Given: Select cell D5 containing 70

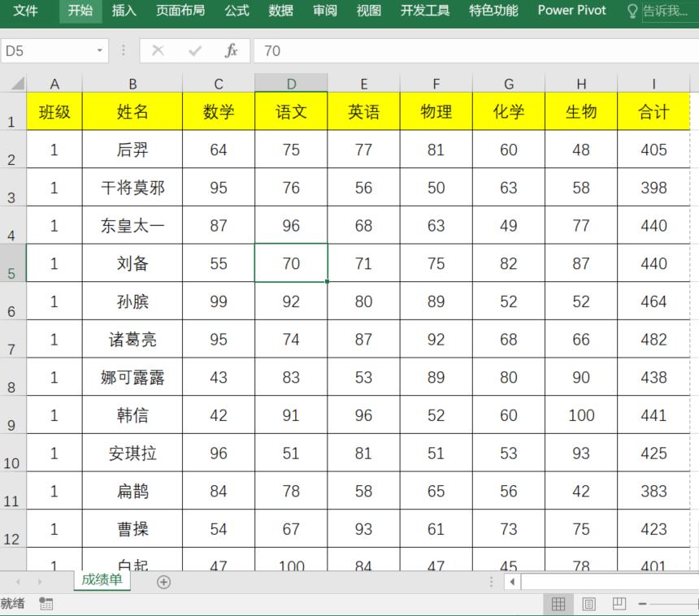Looking at the screenshot, I should tap(290, 263).
